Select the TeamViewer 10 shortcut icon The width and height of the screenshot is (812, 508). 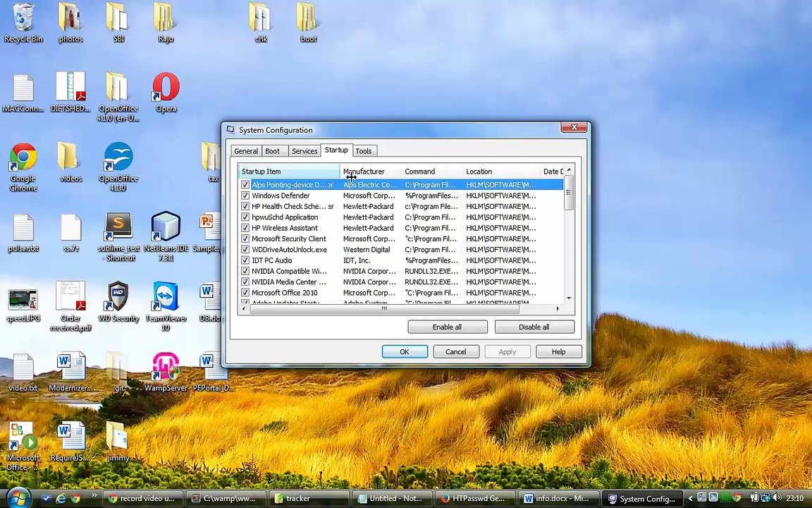pos(166,306)
